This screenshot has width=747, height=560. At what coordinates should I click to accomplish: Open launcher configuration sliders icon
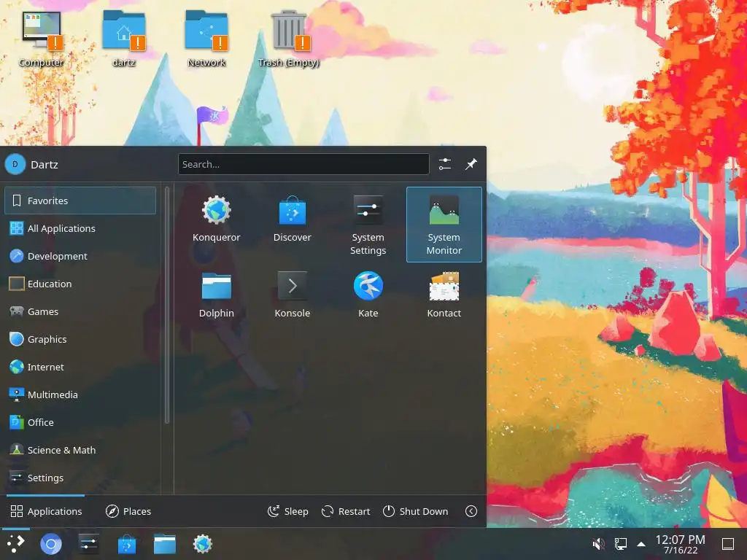click(445, 164)
